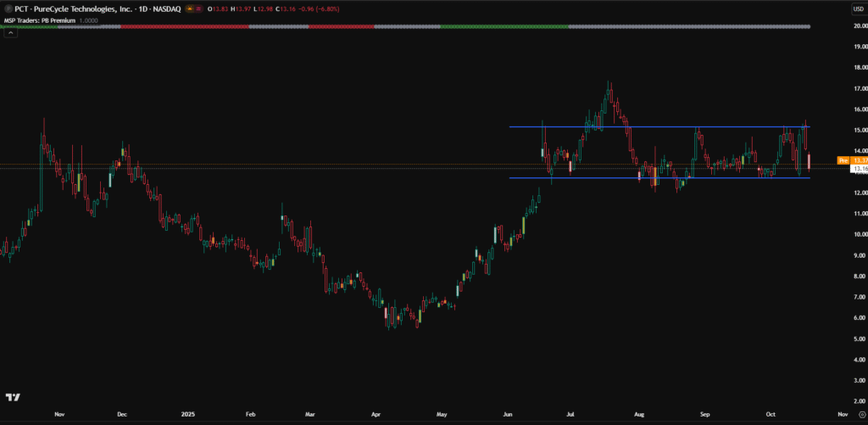Select the MSP Traders: PB Premium indicator label
The height and width of the screenshot is (425, 868).
pyautogui.click(x=38, y=19)
